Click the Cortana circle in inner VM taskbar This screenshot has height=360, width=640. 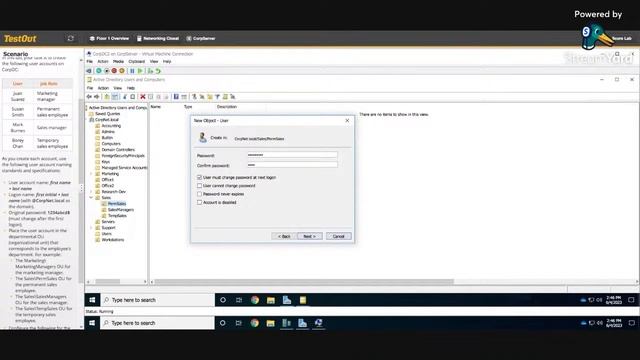223,300
